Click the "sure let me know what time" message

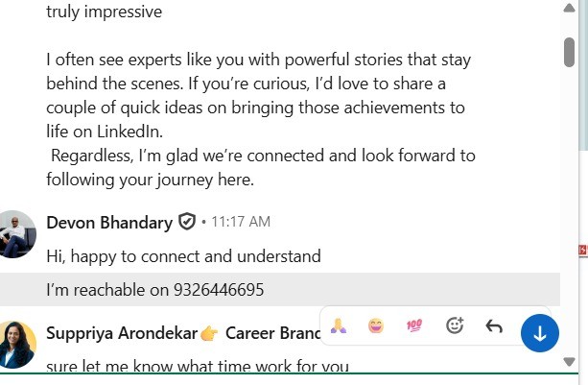197,366
